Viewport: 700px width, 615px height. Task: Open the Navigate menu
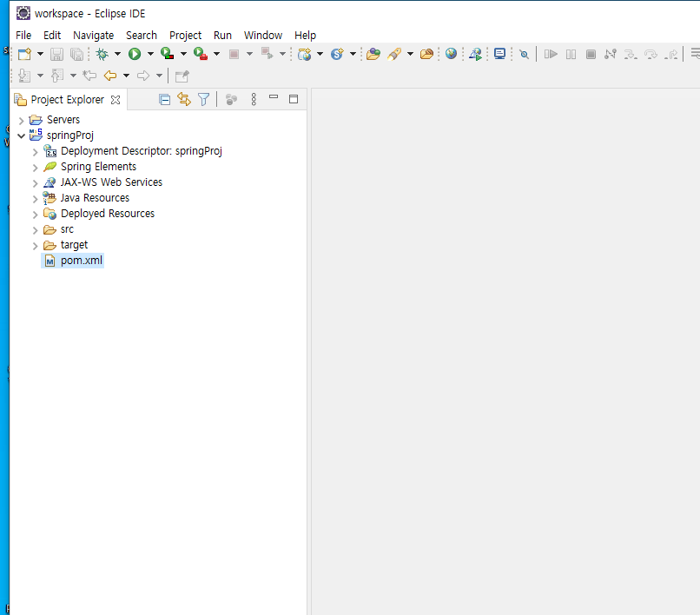pos(93,36)
